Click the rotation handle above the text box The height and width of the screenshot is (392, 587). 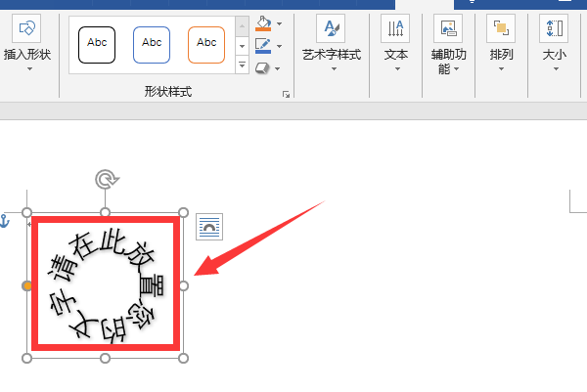click(107, 179)
